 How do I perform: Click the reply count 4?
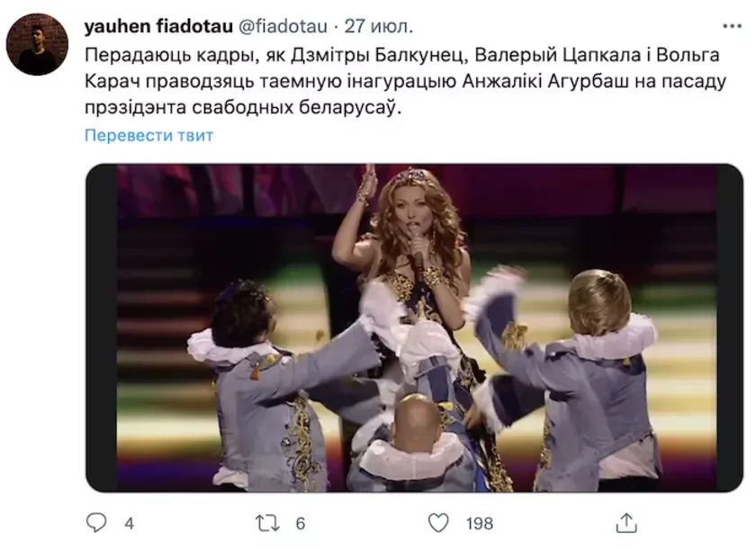(x=129, y=523)
